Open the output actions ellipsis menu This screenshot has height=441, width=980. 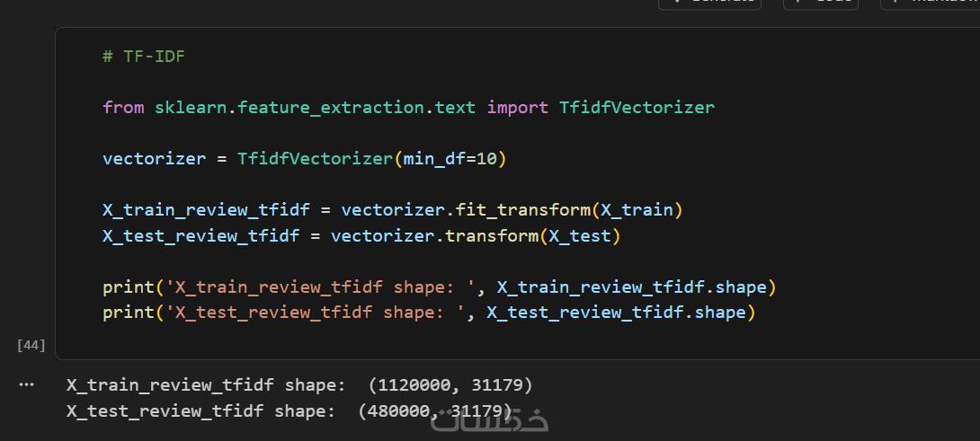pyautogui.click(x=26, y=384)
